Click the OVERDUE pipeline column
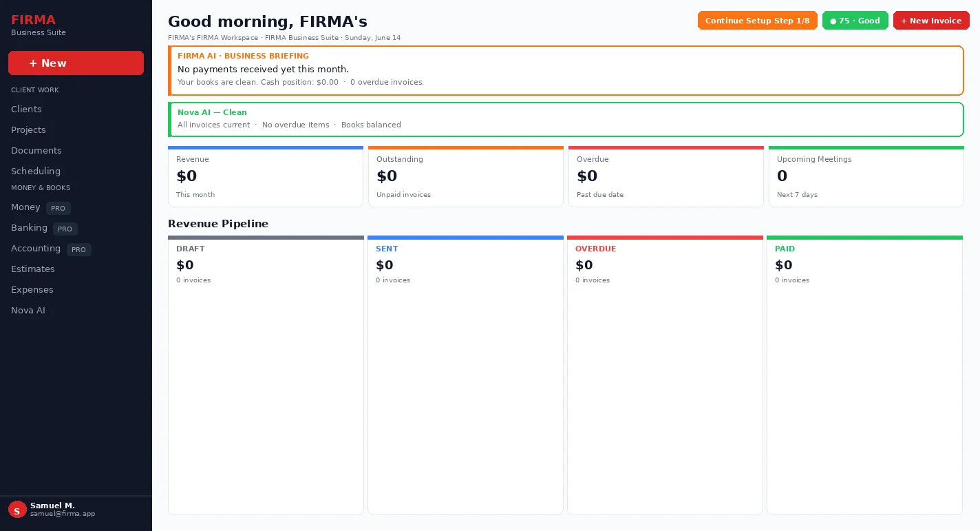Image resolution: width=980 pixels, height=531 pixels. point(665,375)
